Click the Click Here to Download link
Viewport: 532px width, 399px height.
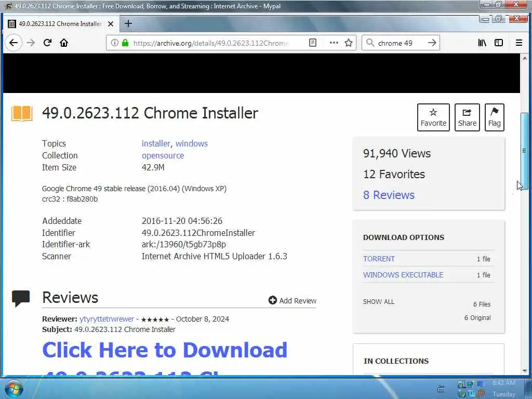coord(165,350)
